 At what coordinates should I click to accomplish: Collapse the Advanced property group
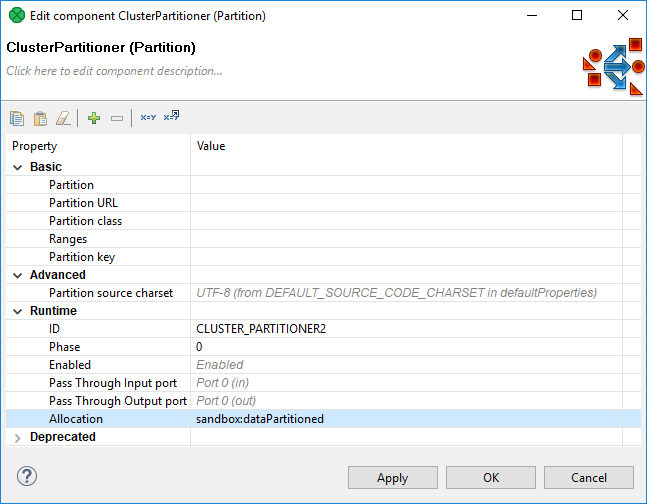pyautogui.click(x=17, y=275)
